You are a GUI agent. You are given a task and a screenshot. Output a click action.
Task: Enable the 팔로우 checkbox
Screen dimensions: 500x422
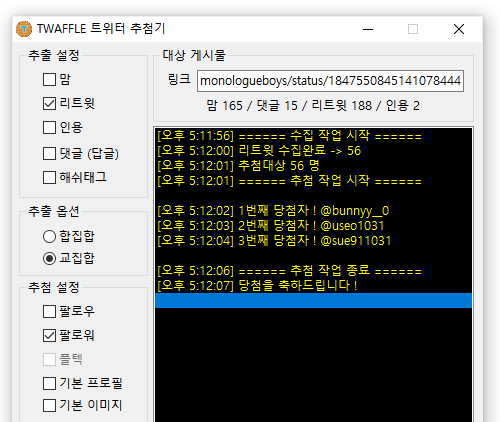(49, 312)
